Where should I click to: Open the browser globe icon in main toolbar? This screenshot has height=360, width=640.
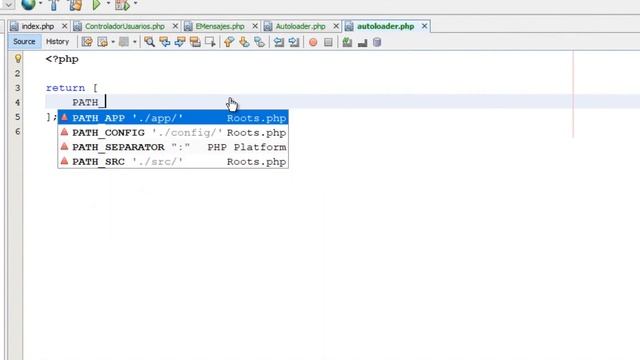pyautogui.click(x=29, y=4)
